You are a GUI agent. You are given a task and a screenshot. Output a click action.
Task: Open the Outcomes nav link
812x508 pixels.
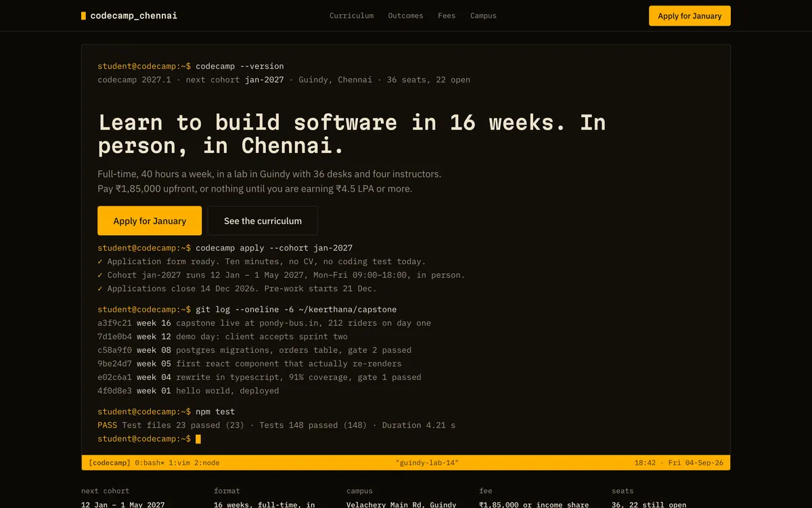tap(405, 16)
